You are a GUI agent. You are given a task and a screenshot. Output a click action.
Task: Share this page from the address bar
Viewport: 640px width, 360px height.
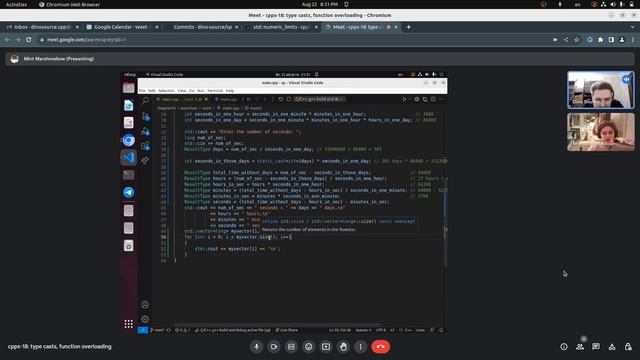566,40
